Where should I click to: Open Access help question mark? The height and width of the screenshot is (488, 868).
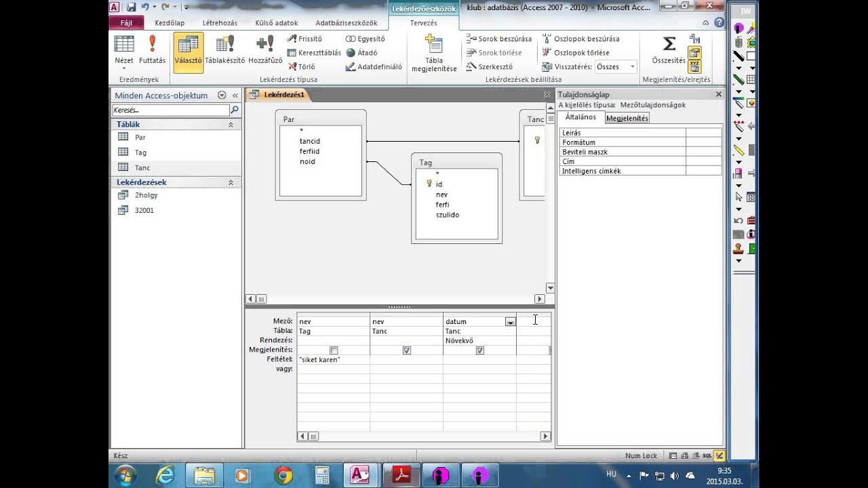pyautogui.click(x=719, y=22)
